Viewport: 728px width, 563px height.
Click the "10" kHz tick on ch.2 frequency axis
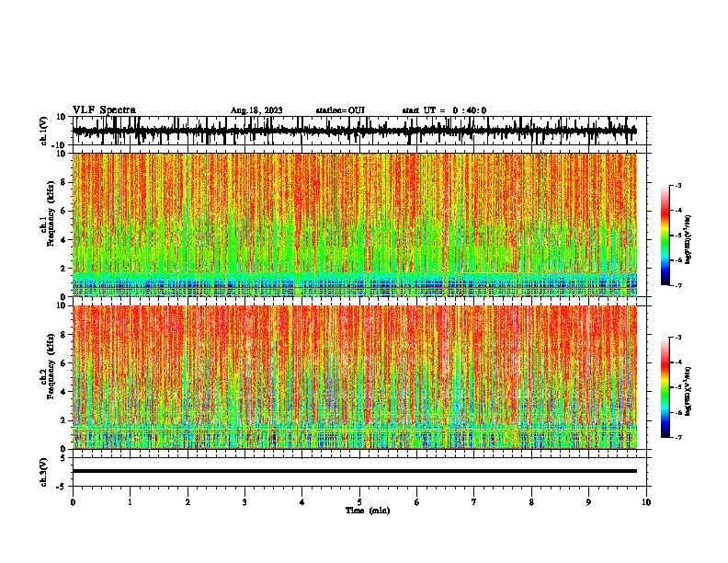tap(62, 305)
